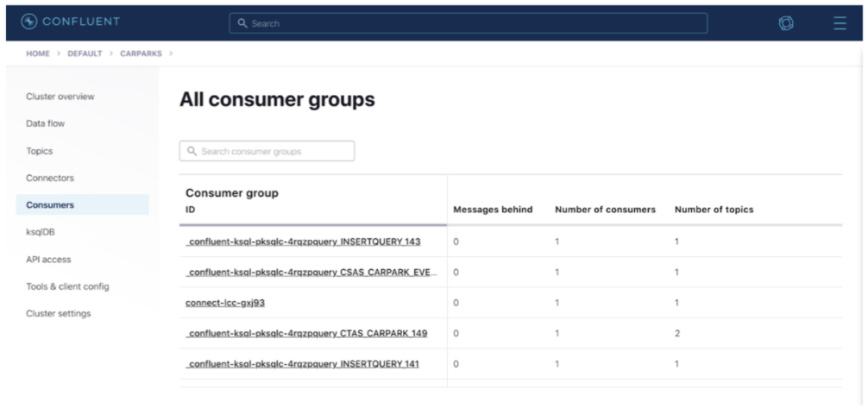Select Topics in the sidebar
This screenshot has width=868, height=414.
click(x=40, y=151)
